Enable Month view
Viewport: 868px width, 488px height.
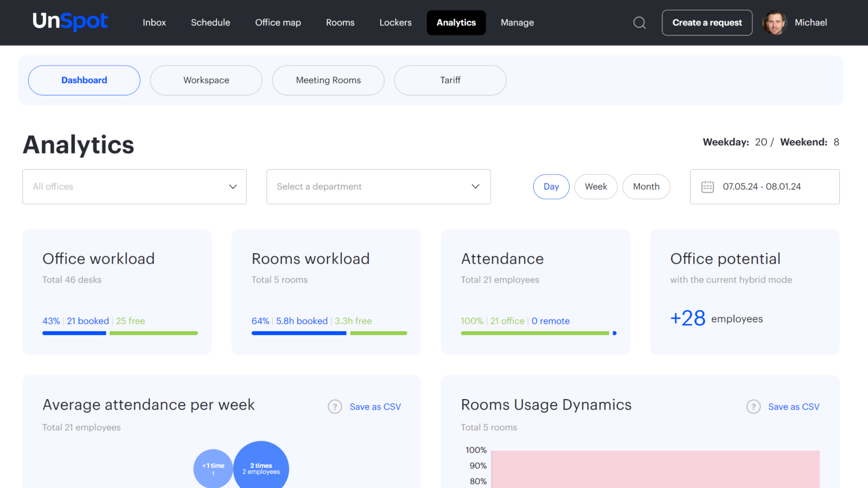(x=646, y=187)
